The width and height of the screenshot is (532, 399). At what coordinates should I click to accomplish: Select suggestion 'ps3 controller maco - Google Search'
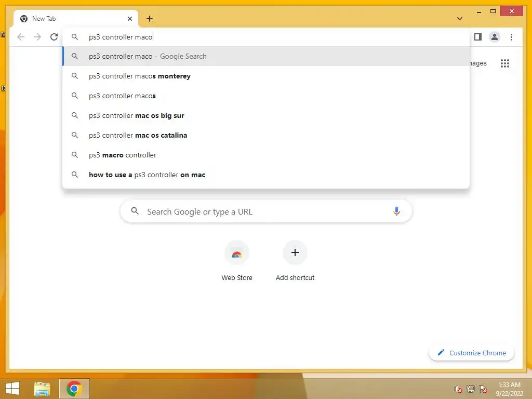(x=267, y=56)
